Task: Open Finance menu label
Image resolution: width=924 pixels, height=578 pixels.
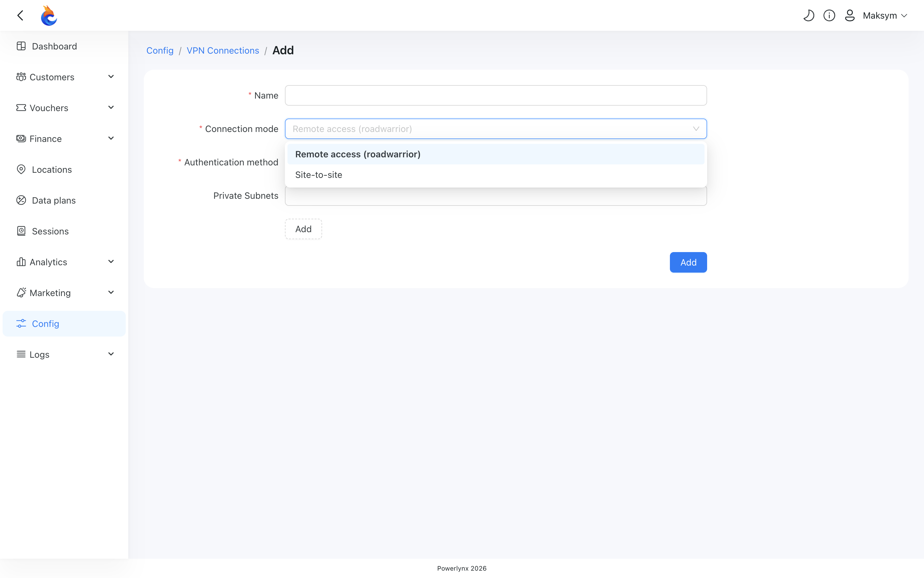Action: [x=46, y=139]
